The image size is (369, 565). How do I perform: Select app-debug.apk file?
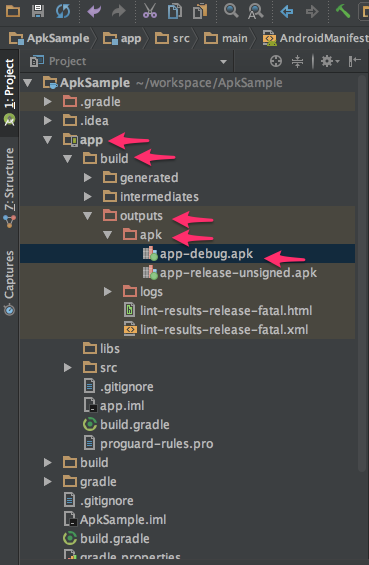187,254
